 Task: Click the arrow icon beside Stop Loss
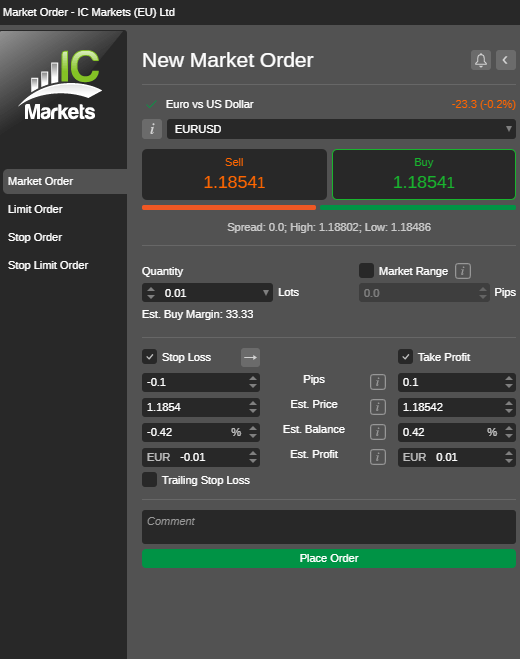coord(250,357)
